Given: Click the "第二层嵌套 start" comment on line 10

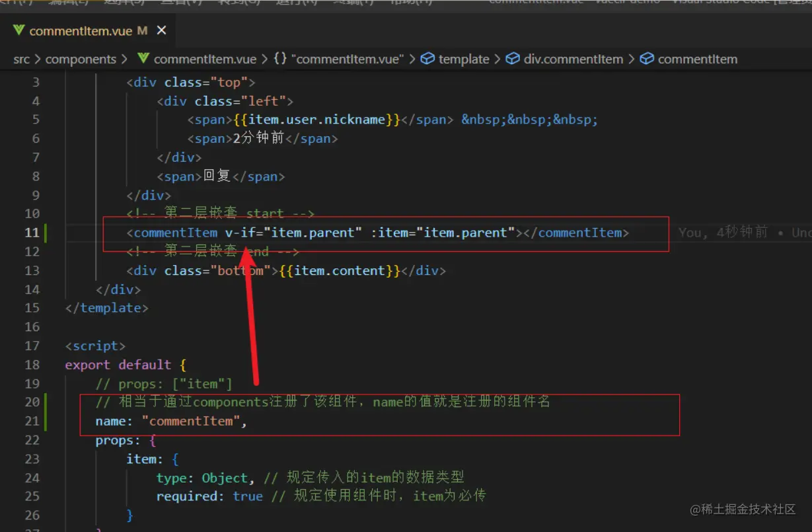Looking at the screenshot, I should click(x=221, y=214).
